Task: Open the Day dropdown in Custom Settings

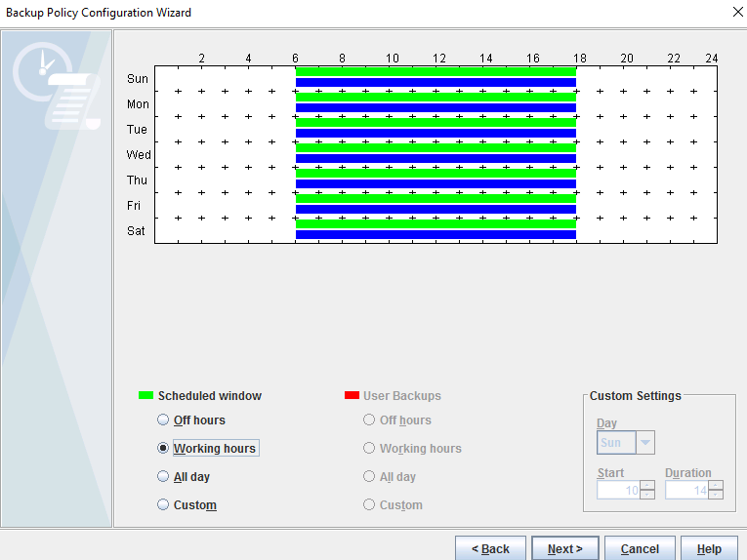Action: coord(644,443)
